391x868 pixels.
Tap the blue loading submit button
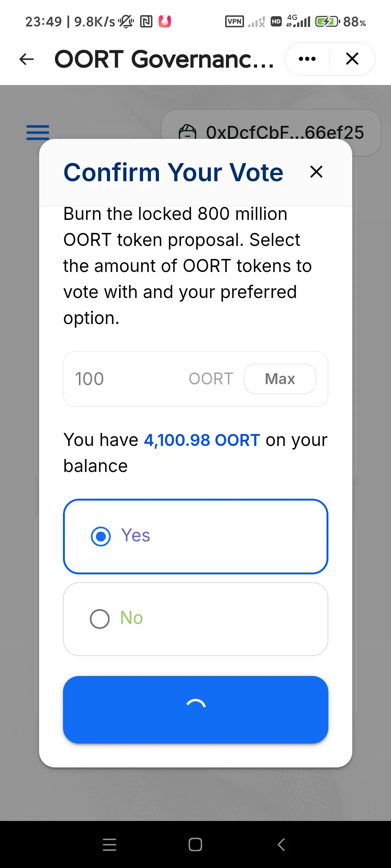tap(195, 710)
